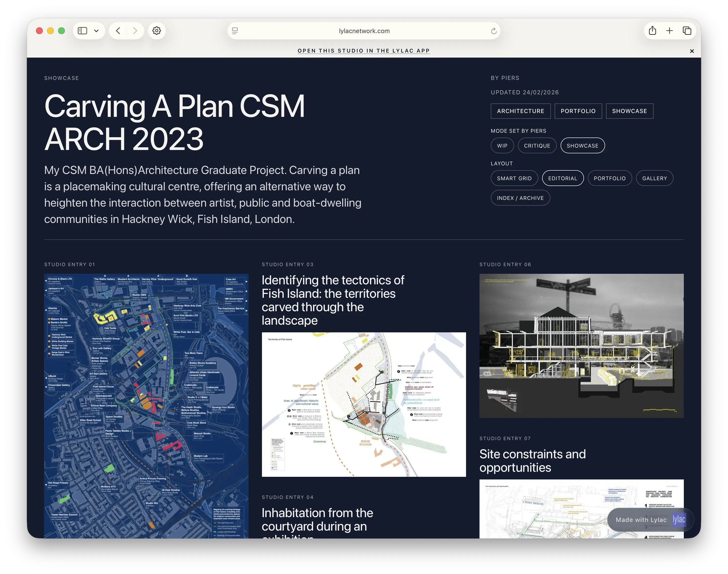Select the INDEX / ARCHIVE layout
728x574 pixels.
(520, 198)
